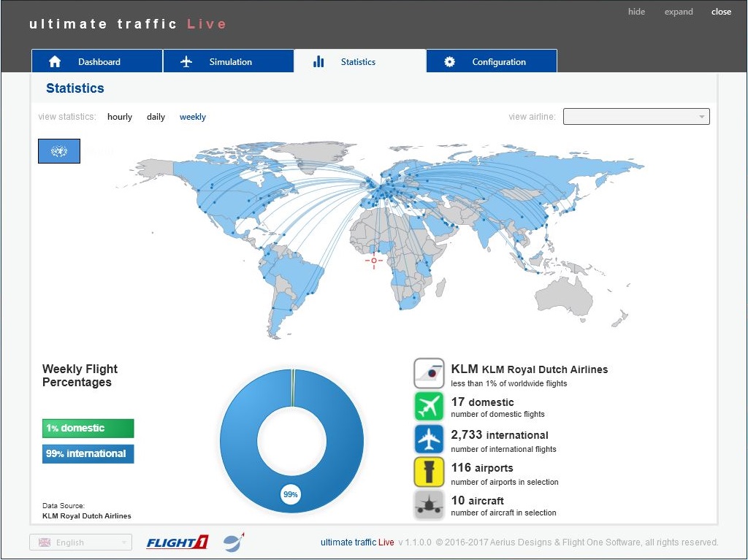Click the Configuration gear icon

[449, 61]
